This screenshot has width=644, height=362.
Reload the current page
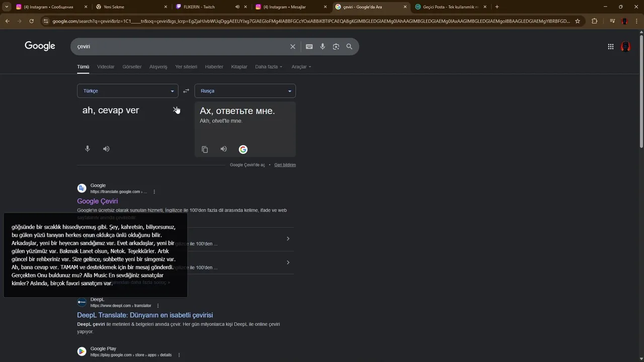31,21
